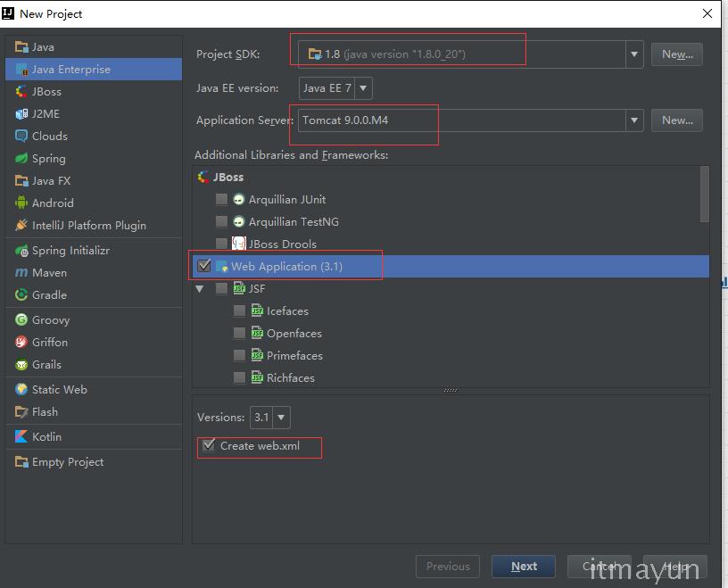Click the Griffon icon in sidebar

21,343
